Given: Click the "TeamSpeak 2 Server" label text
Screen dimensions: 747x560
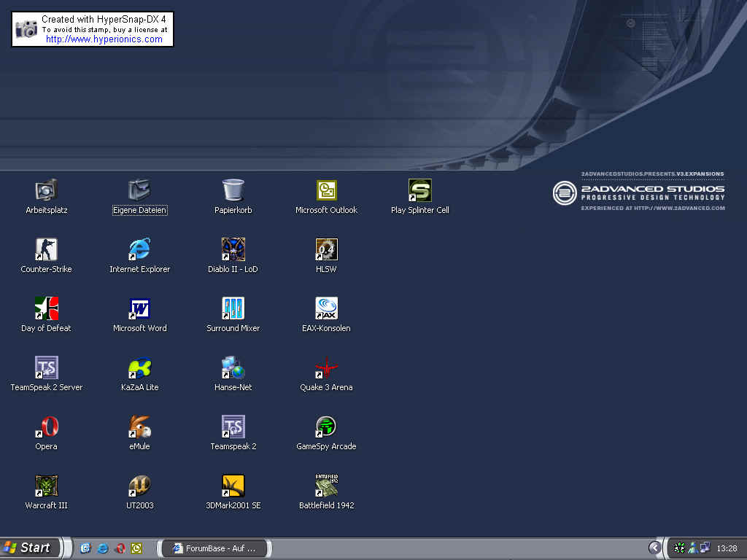Looking at the screenshot, I should pos(47,387).
